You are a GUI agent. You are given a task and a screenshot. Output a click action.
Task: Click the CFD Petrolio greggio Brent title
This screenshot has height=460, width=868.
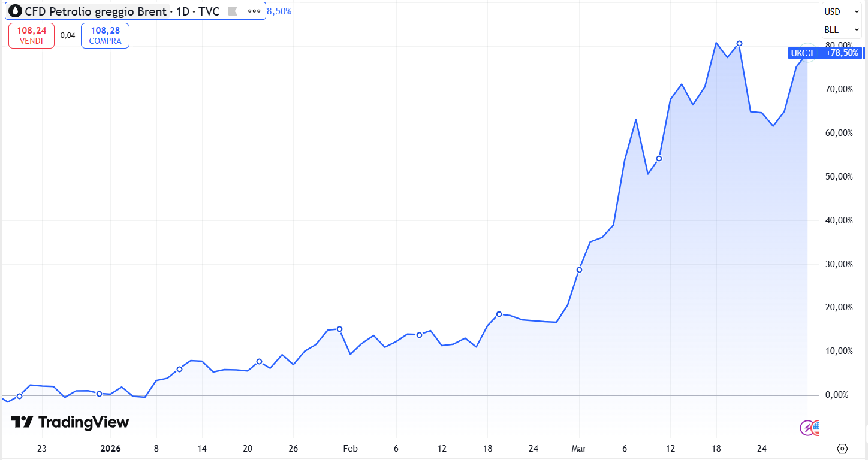click(x=95, y=11)
